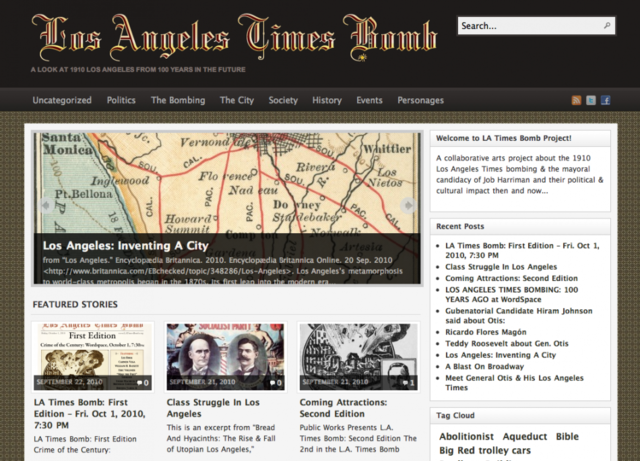Viewport: 640px width, 461px height.
Task: Open the Socialist Party portraits thumbnail
Action: tap(226, 356)
